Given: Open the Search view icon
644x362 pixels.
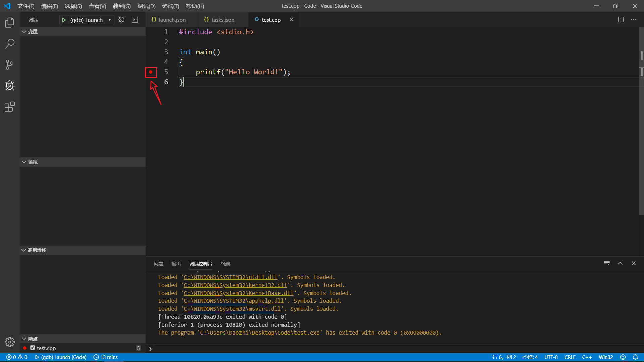Looking at the screenshot, I should click(10, 44).
